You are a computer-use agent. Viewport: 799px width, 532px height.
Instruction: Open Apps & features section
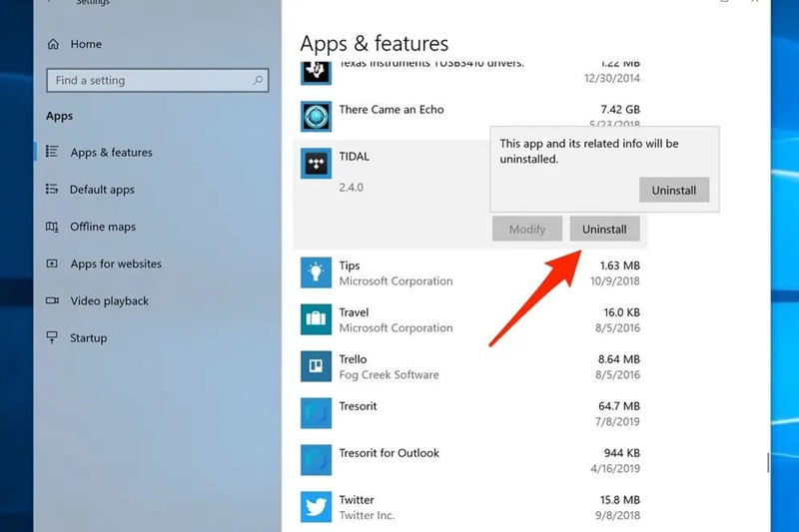111,153
